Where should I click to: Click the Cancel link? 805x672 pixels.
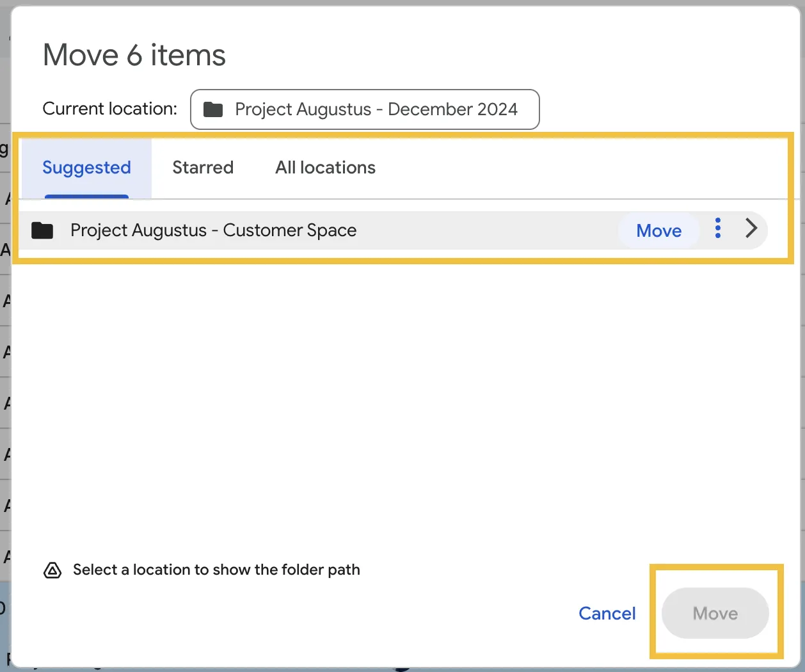pyautogui.click(x=607, y=613)
